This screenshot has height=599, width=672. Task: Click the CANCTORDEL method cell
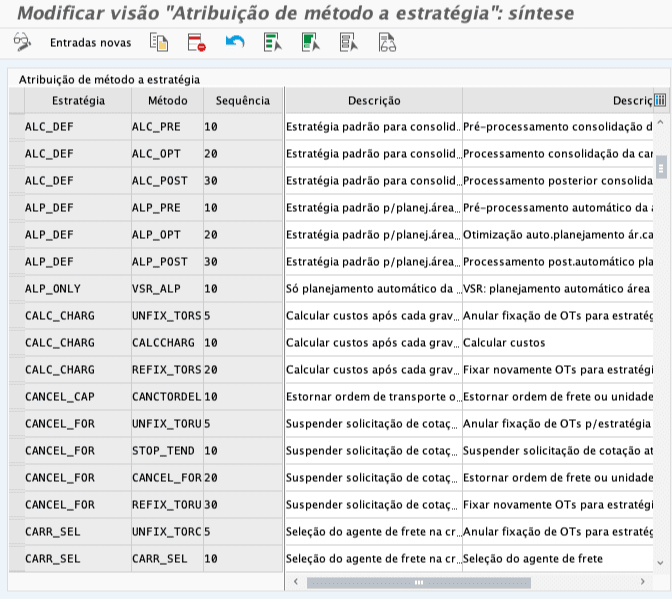pos(168,397)
